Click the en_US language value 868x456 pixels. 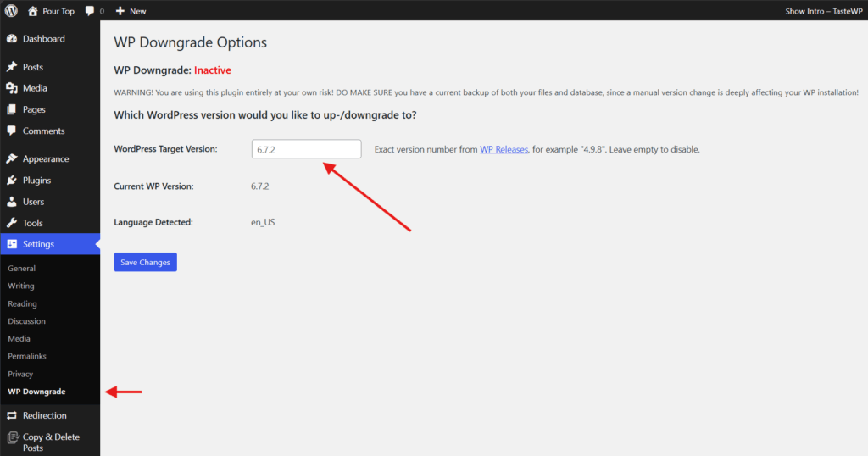pyautogui.click(x=263, y=222)
